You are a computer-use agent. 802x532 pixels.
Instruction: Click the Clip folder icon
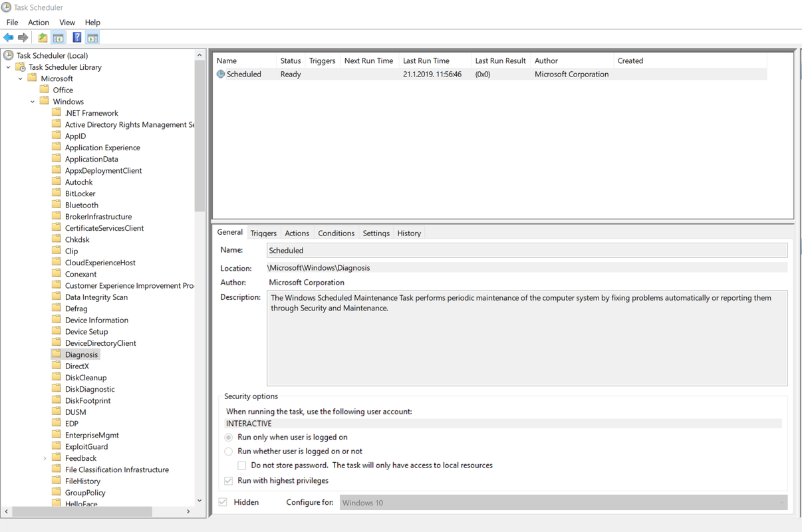point(57,251)
